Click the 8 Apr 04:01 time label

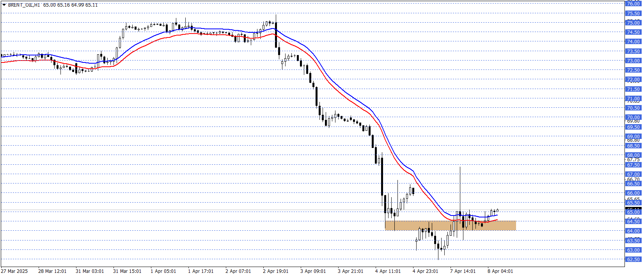coord(500,271)
